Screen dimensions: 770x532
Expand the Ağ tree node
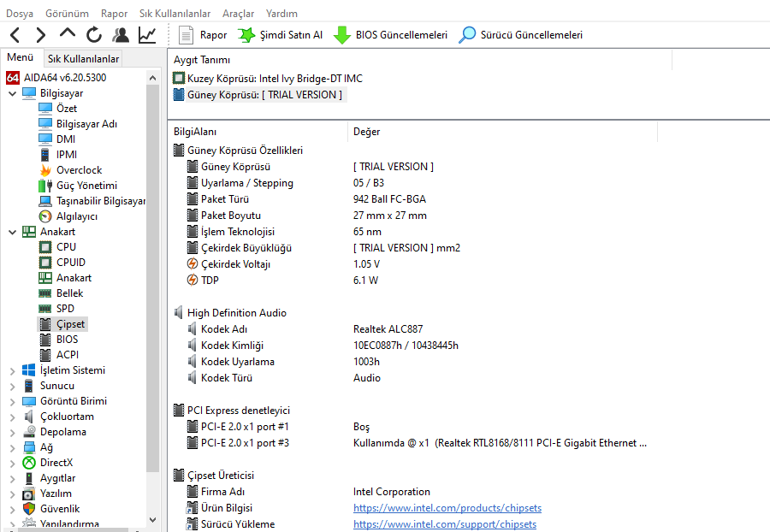point(13,447)
